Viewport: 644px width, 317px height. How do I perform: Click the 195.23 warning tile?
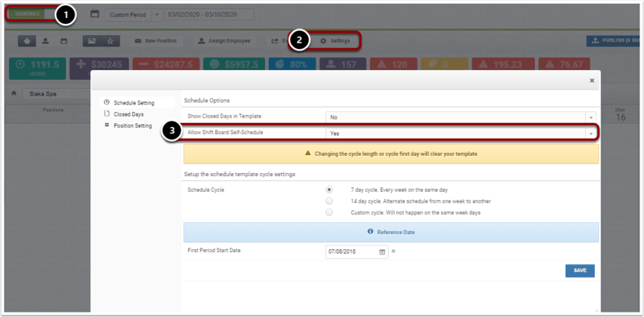pyautogui.click(x=503, y=65)
